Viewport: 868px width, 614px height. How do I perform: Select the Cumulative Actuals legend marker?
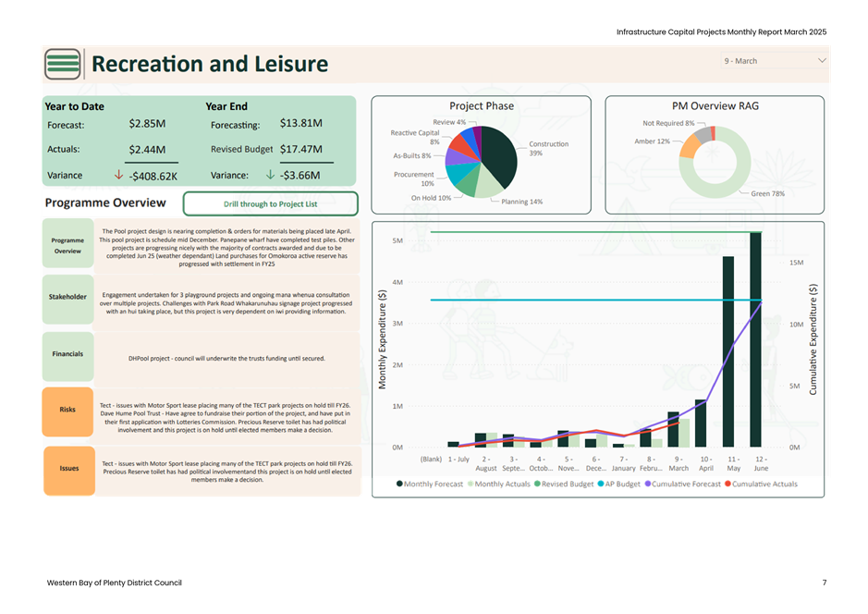point(727,484)
